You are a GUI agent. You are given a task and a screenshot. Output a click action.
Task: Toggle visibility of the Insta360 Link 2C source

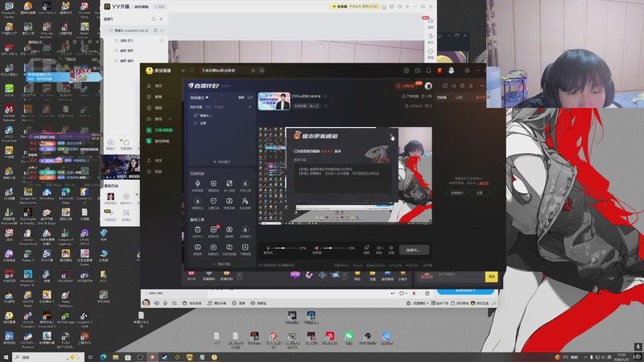tap(162, 31)
